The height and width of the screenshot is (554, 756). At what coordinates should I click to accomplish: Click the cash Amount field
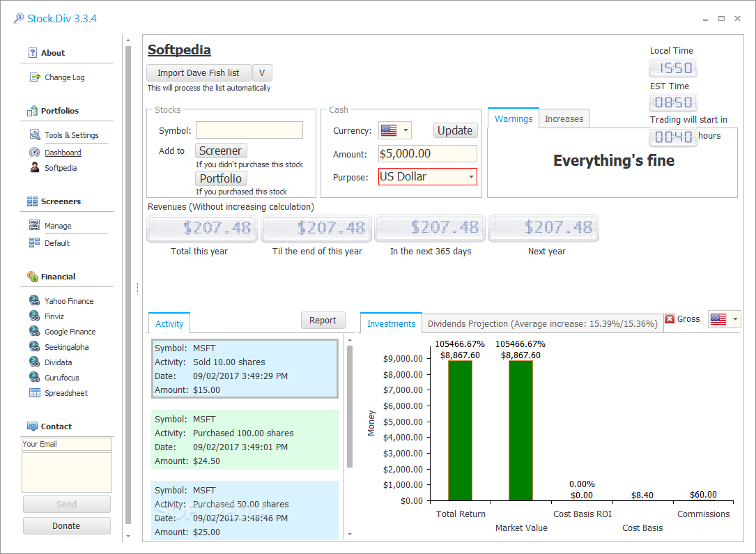[428, 153]
